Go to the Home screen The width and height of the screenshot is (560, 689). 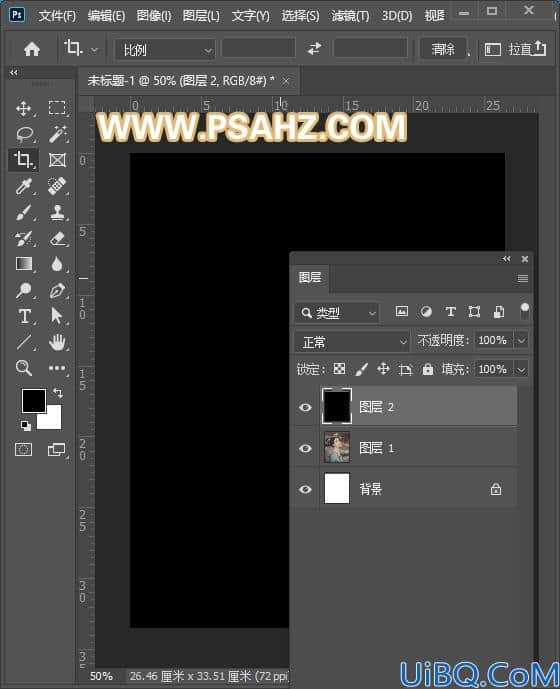(x=32, y=49)
